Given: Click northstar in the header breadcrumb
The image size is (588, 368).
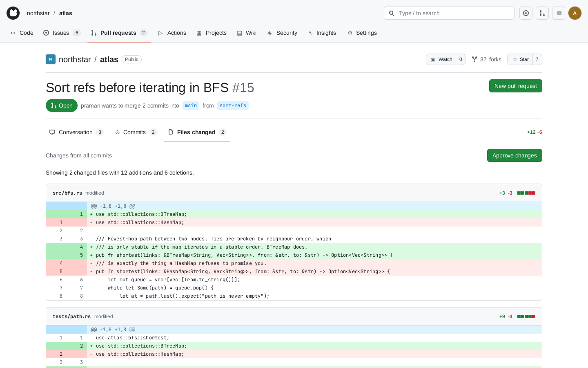Looking at the screenshot, I should coord(38,13).
